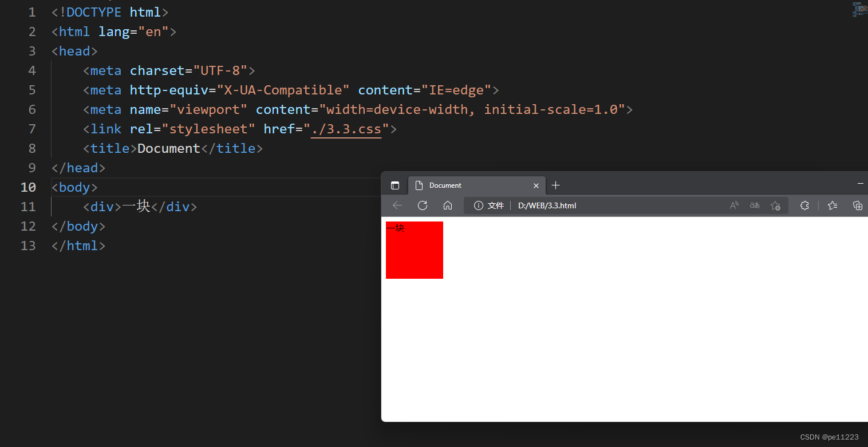Close the Document browser tab

[536, 185]
